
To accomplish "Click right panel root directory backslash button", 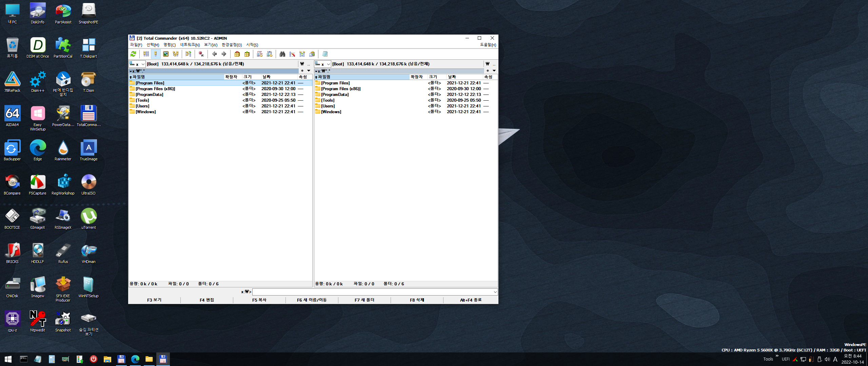I will (x=488, y=64).
